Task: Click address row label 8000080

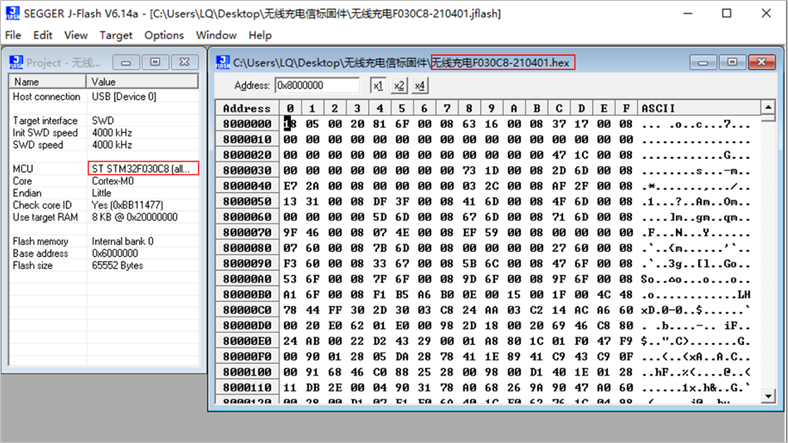Action: [x=247, y=248]
